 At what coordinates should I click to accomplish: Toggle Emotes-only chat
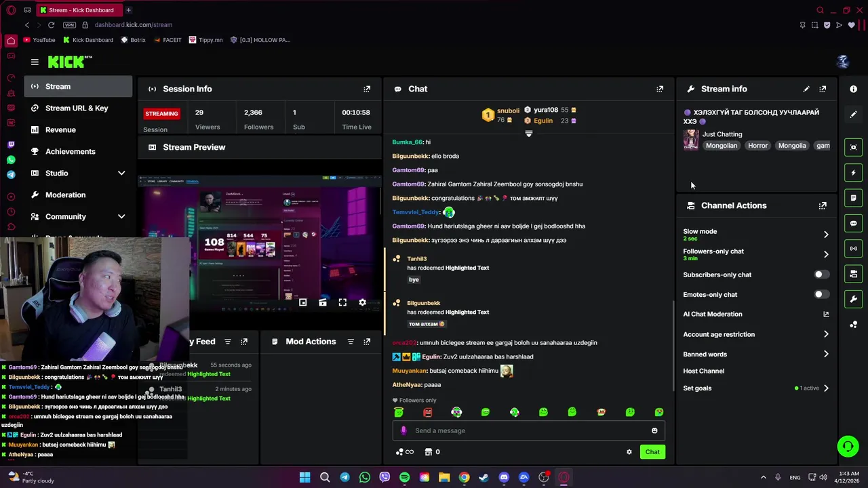coord(821,294)
